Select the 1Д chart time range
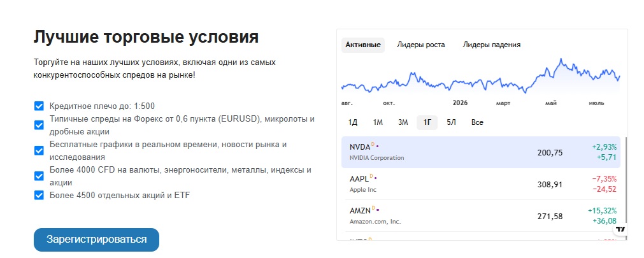 [x=353, y=122]
